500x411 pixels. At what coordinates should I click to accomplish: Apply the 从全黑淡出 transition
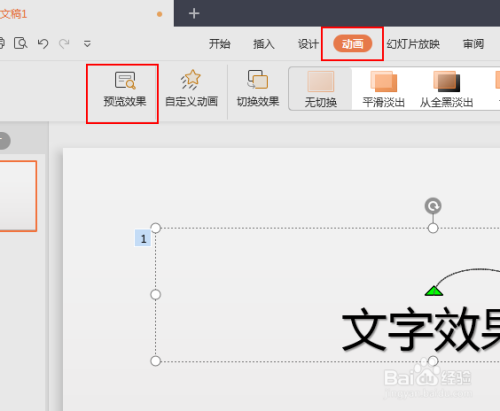coord(446,89)
